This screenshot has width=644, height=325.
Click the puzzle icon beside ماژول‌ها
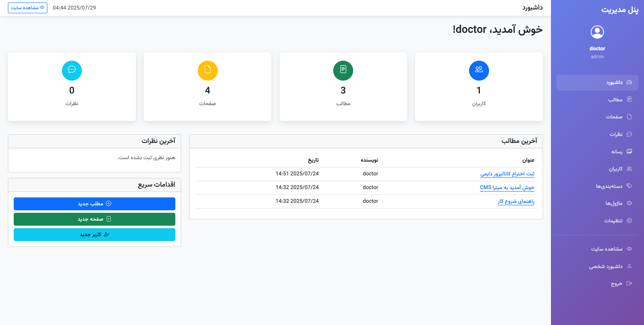point(629,203)
